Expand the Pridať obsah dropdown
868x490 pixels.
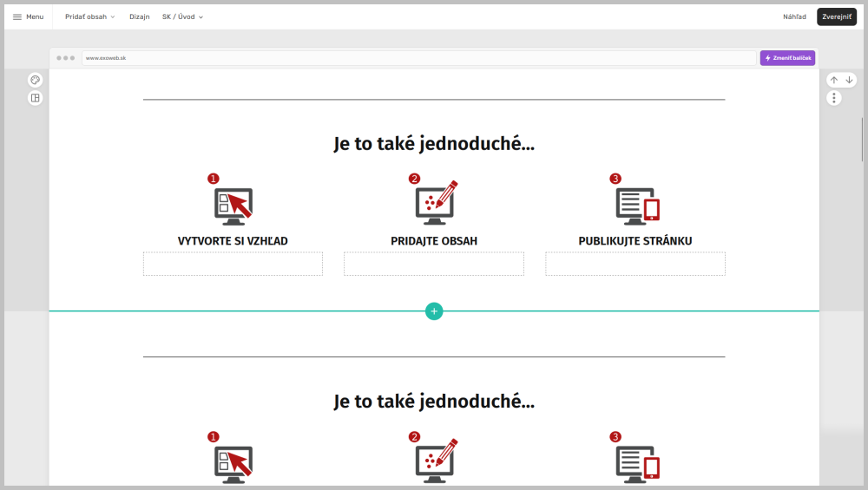(89, 16)
